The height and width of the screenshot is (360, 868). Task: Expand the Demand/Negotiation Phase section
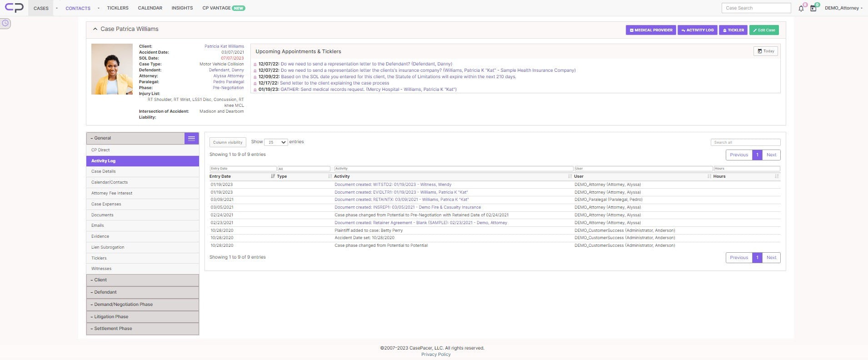pyautogui.click(x=143, y=305)
